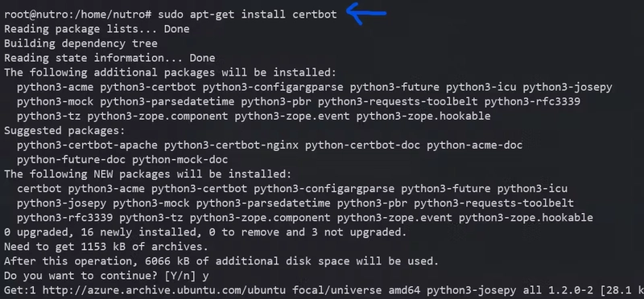The image size is (644, 299).
Task: Click 'python3-certbot-apache' suggested package
Action: 87,145
